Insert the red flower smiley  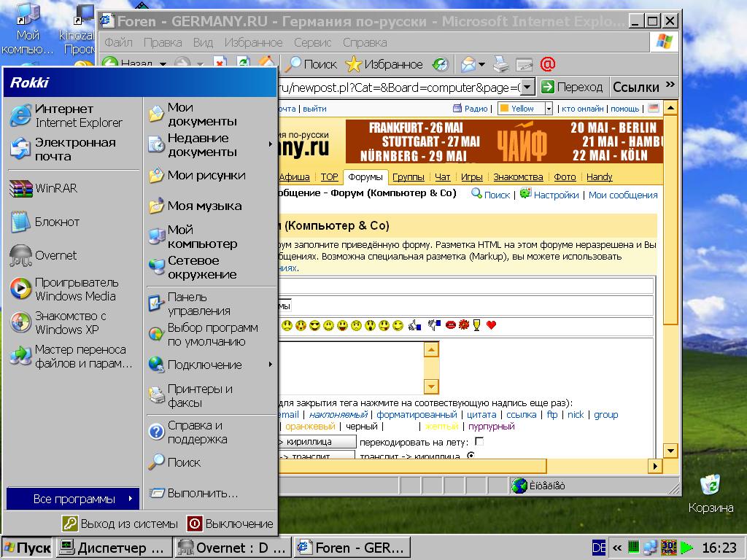pos(463,325)
